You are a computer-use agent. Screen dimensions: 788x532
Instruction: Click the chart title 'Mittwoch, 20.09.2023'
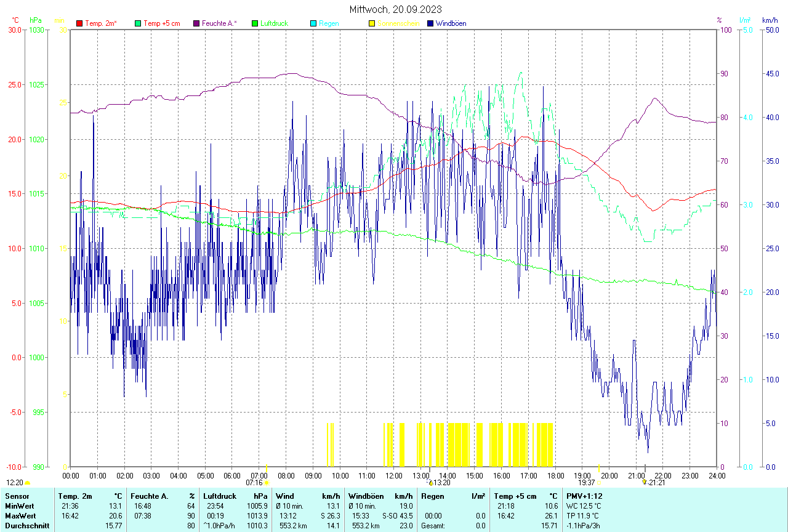tap(396, 9)
